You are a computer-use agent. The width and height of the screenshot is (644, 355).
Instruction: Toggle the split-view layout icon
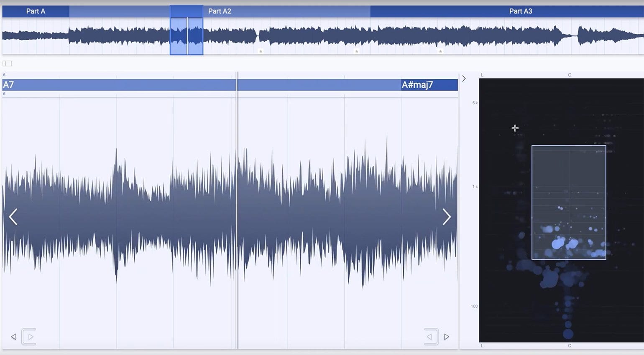click(7, 63)
